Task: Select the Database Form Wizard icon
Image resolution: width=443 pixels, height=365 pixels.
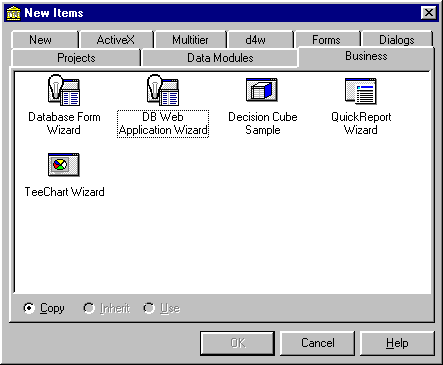Action: pos(64,90)
